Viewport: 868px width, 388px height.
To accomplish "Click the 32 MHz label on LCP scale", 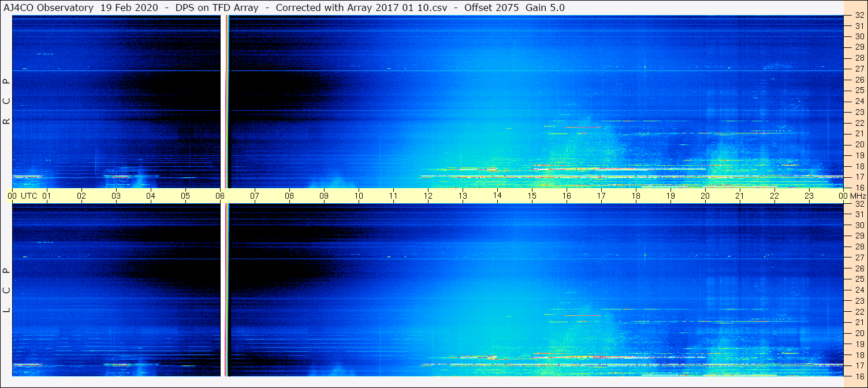I will (x=859, y=204).
